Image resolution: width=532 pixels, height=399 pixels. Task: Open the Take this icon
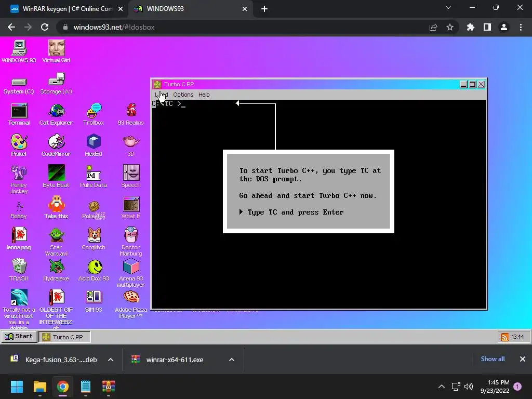(x=56, y=208)
